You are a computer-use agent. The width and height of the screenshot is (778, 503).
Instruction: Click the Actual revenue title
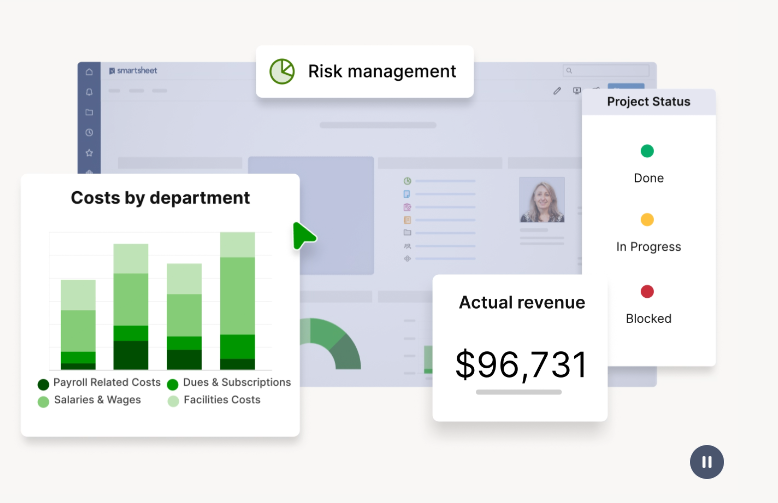tap(521, 302)
